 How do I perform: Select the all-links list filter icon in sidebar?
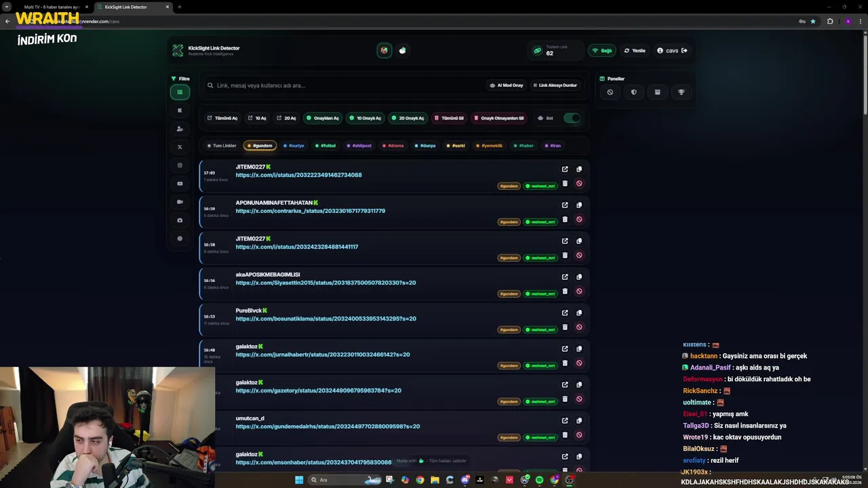coord(180,92)
